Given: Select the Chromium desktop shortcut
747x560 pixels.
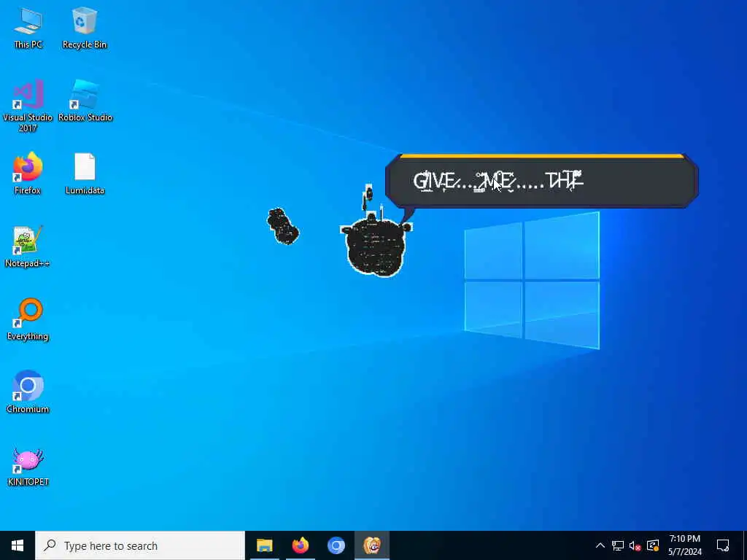Looking at the screenshot, I should pyautogui.click(x=28, y=392).
